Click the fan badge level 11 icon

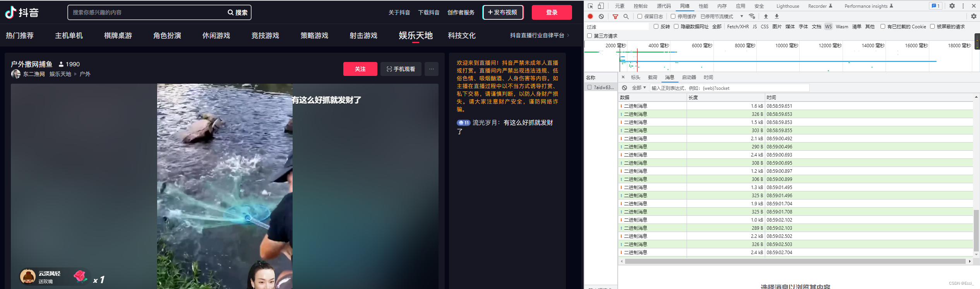[463, 123]
